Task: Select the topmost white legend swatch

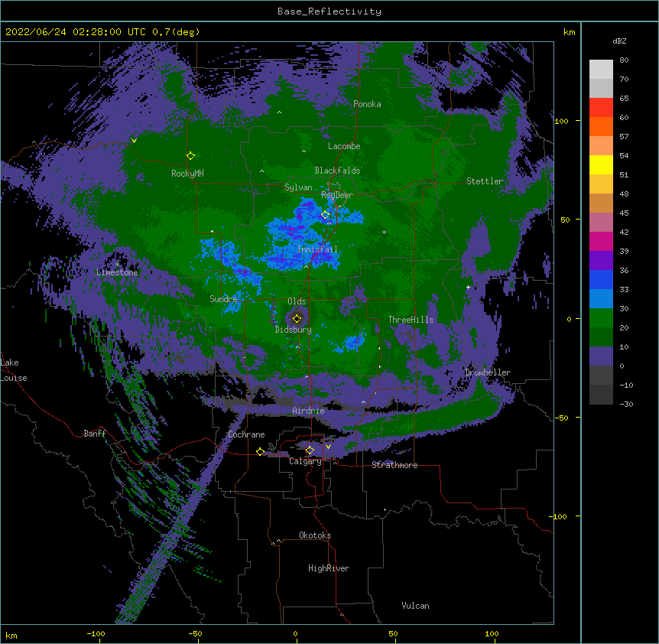Action: point(601,70)
